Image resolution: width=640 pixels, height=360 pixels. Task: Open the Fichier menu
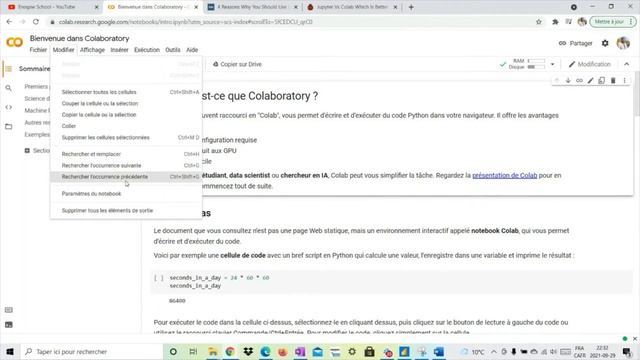(38, 50)
